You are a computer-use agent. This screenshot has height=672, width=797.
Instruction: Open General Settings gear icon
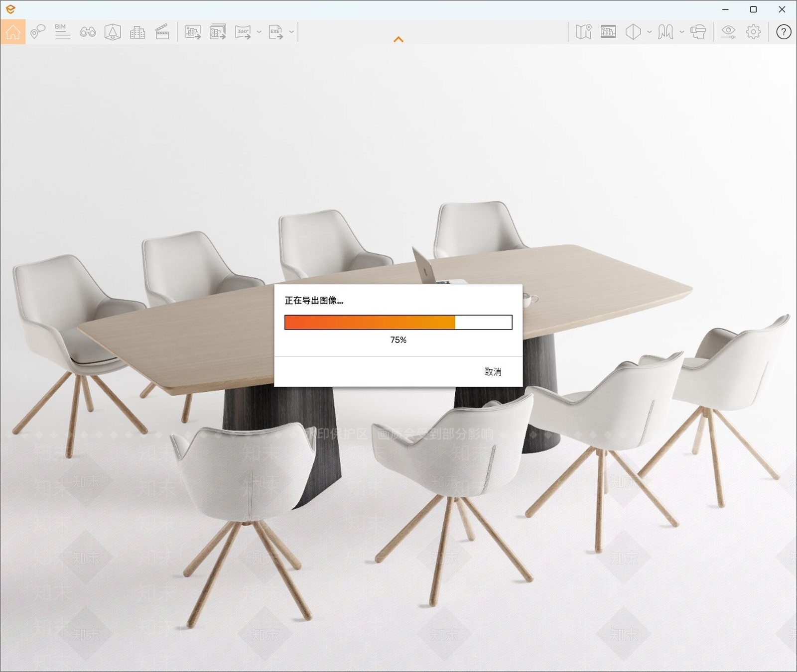click(753, 32)
